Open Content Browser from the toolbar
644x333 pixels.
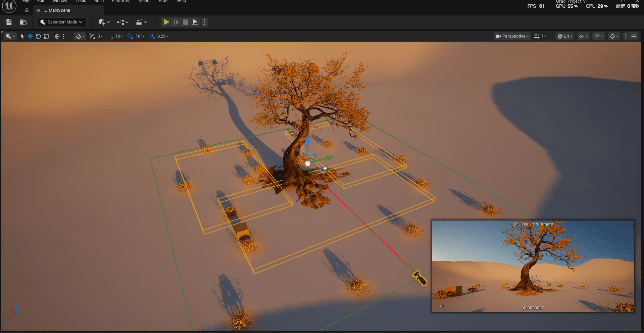click(23, 22)
